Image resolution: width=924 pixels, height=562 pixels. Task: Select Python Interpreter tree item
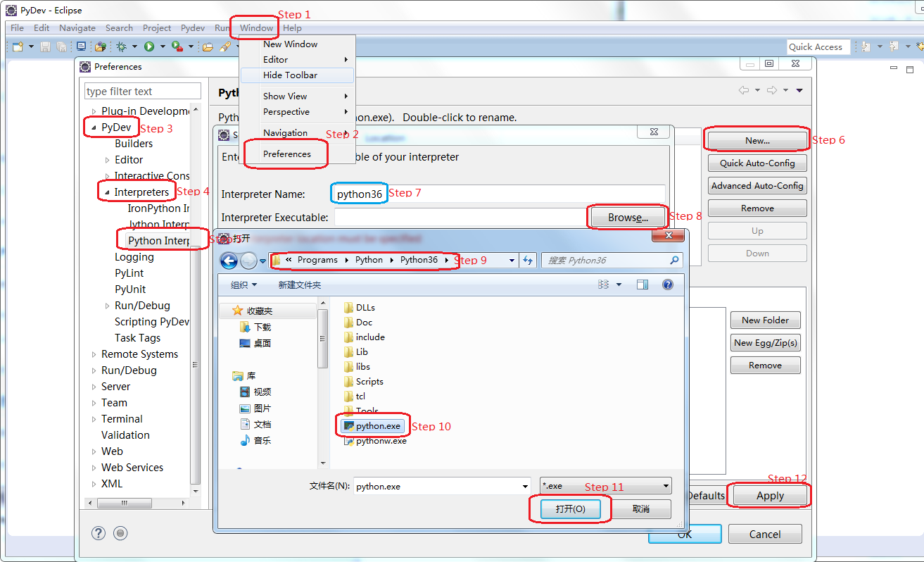click(x=160, y=241)
